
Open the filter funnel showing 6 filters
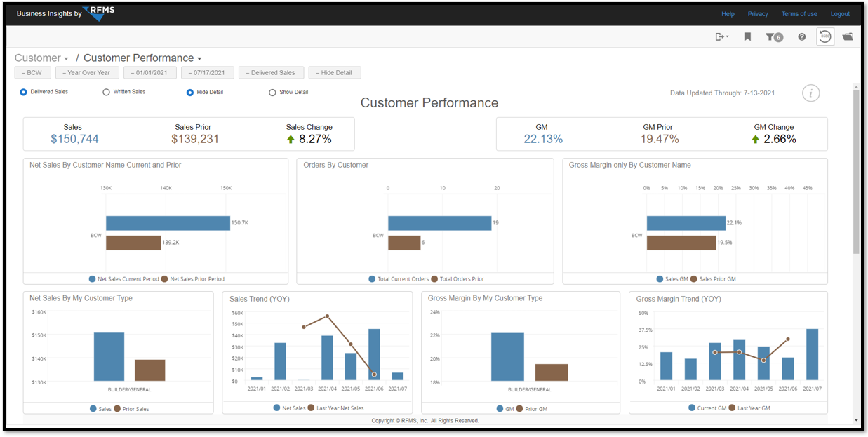point(774,37)
